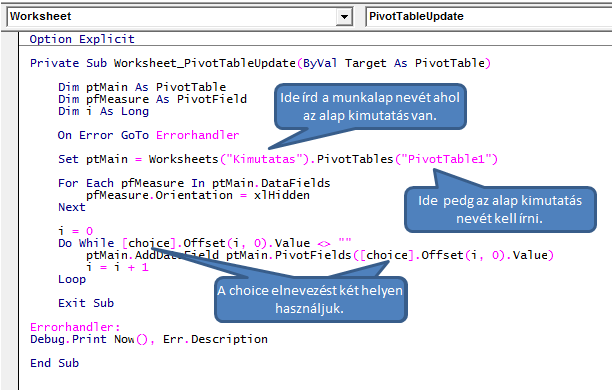The image size is (612, 390).
Task: Click the 'Do While' keywords at start of the loop line
Action: tap(86, 243)
